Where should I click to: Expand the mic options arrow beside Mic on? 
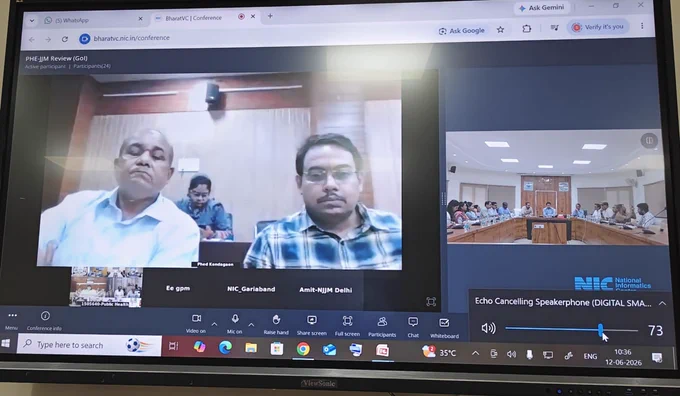[x=251, y=324]
